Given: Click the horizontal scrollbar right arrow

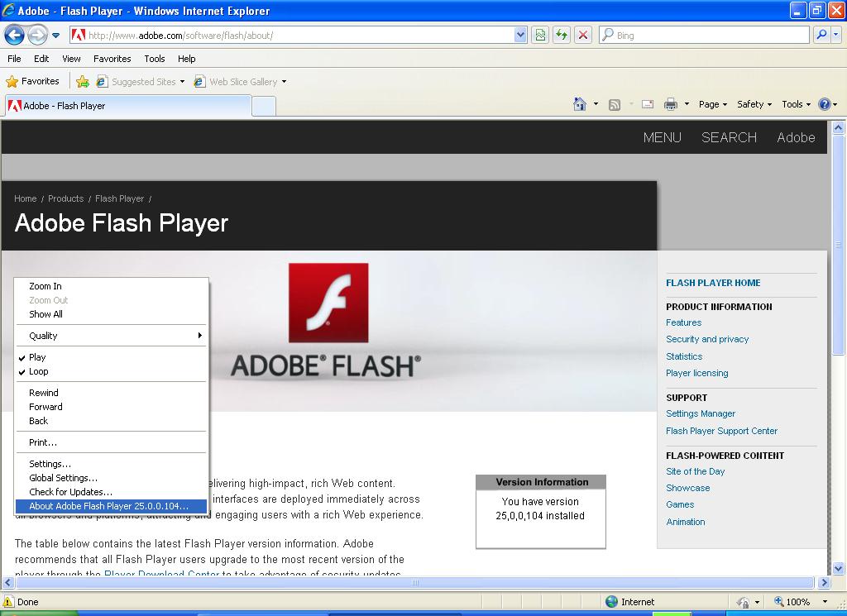Looking at the screenshot, I should (x=824, y=583).
